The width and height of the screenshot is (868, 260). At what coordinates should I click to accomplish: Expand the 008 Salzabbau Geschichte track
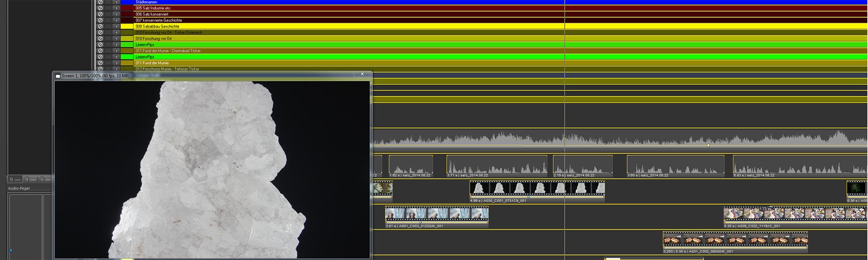[116, 26]
